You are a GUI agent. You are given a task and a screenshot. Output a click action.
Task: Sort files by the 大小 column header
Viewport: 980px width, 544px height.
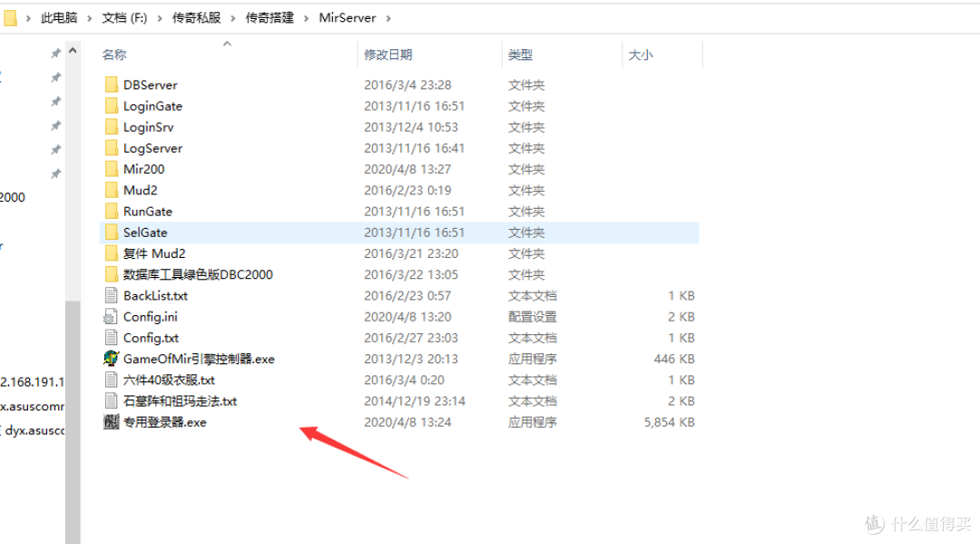641,54
